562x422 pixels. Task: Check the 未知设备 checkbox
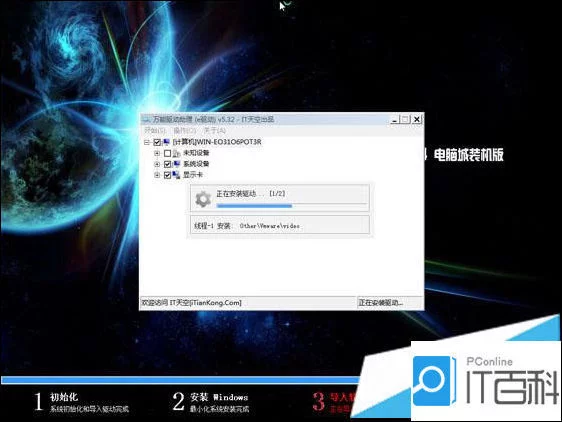click(167, 153)
